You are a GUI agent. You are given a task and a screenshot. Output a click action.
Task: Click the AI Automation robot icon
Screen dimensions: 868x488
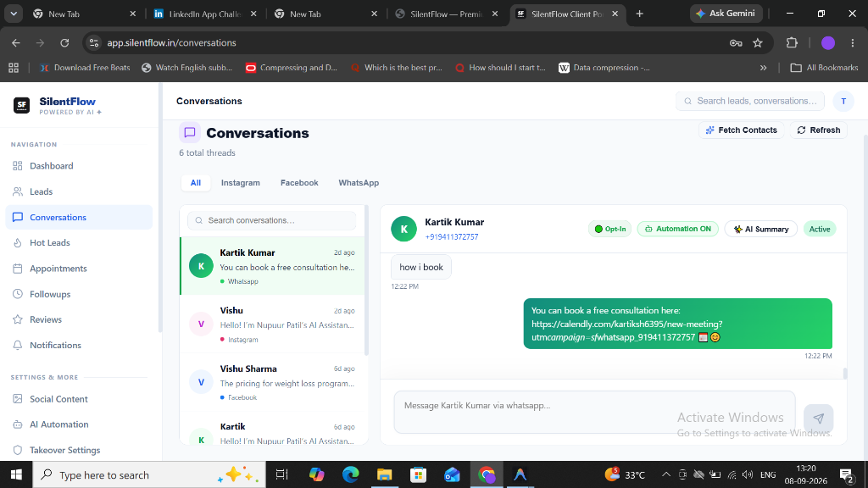coord(18,424)
